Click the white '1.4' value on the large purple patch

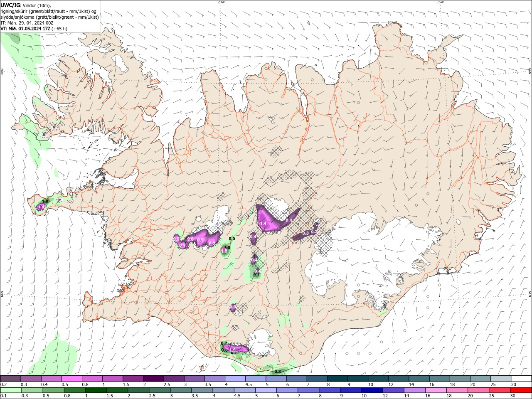click(x=263, y=224)
